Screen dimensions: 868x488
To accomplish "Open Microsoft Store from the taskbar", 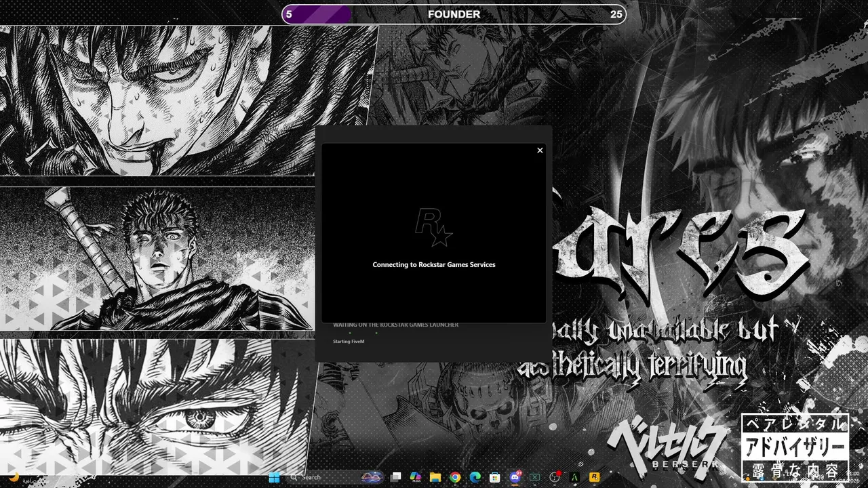I will pos(495,477).
